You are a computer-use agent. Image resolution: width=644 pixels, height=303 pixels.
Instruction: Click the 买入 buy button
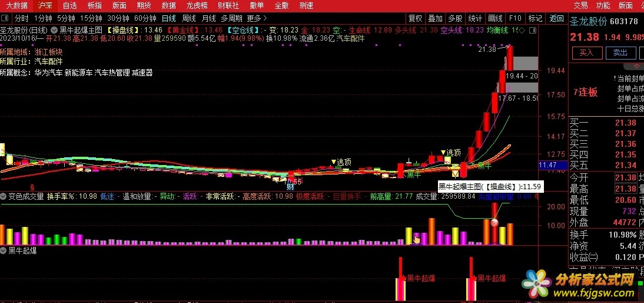[587, 52]
